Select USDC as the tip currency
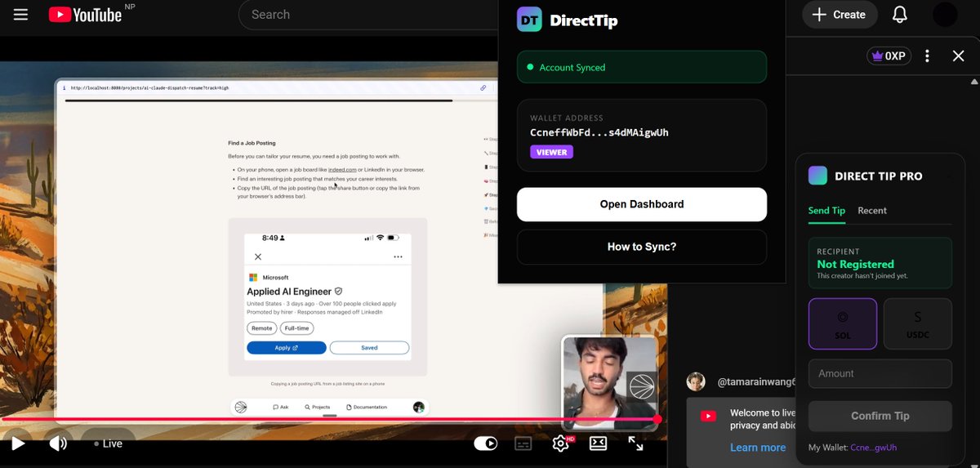This screenshot has width=980, height=468. 918,324
